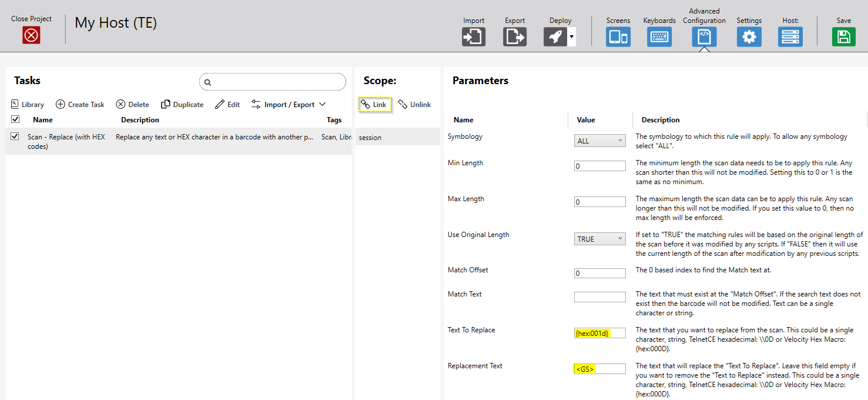The width and height of the screenshot is (868, 400).
Task: Click the Tags column header in Tasks
Action: pyautogui.click(x=334, y=120)
